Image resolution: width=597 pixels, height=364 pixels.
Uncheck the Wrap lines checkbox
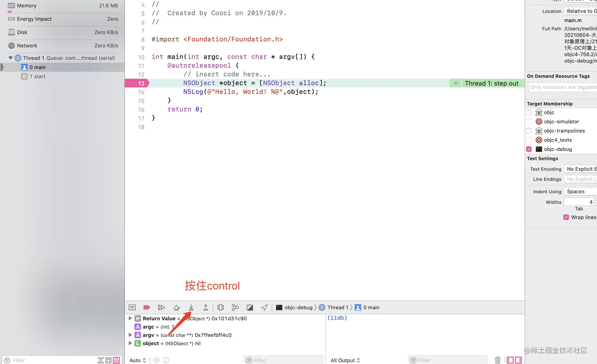pos(566,217)
